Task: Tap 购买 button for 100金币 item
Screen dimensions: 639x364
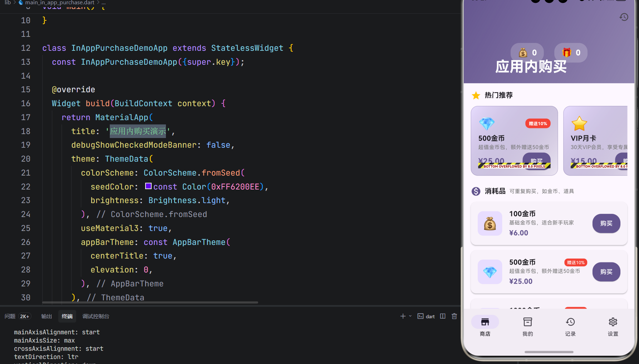Action: click(x=606, y=223)
